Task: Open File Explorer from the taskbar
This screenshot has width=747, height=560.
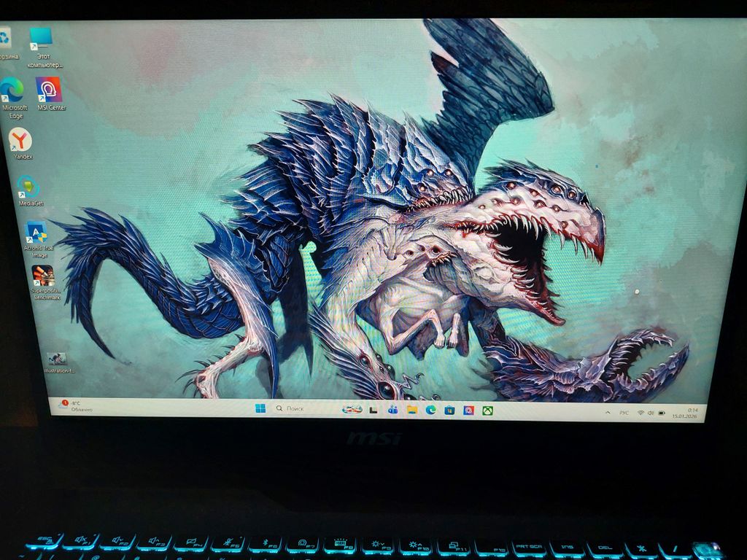Action: (412, 410)
